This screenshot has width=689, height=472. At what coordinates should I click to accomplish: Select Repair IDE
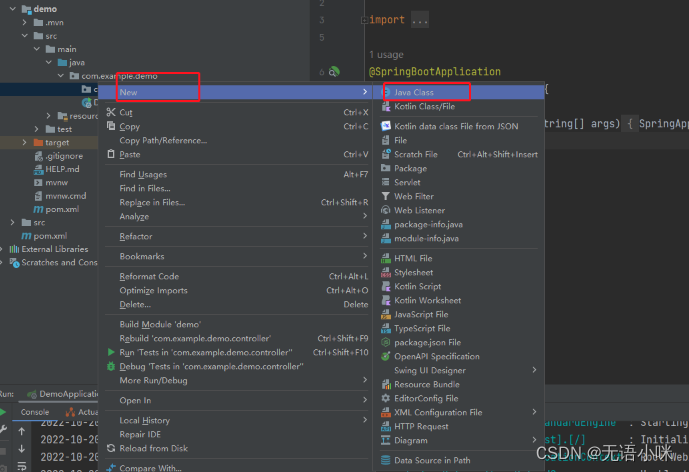tap(236, 434)
